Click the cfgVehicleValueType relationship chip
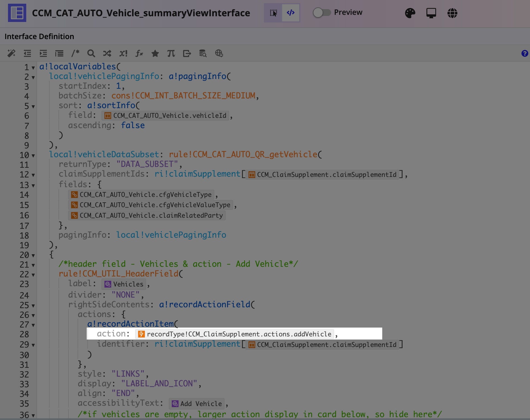Viewport: 530px width, 420px height. tap(151, 205)
